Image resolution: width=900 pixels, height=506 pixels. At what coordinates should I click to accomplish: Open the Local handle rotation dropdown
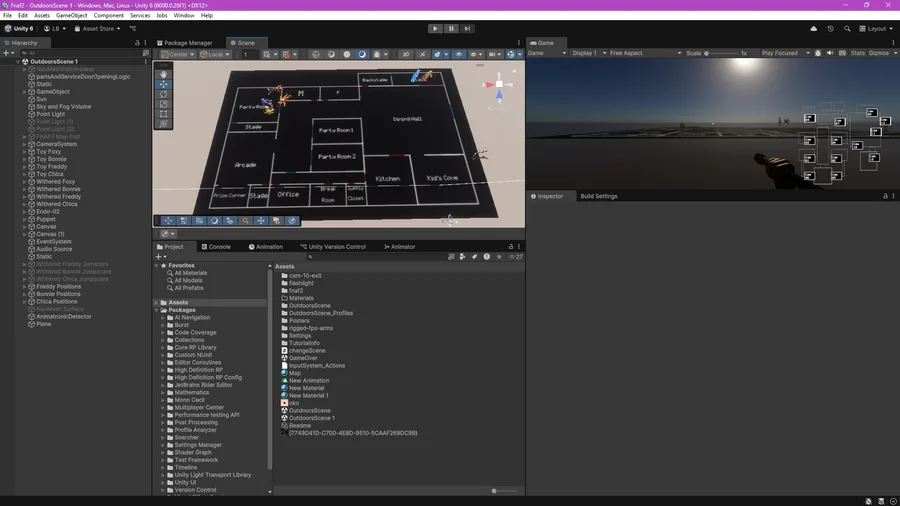(215, 54)
